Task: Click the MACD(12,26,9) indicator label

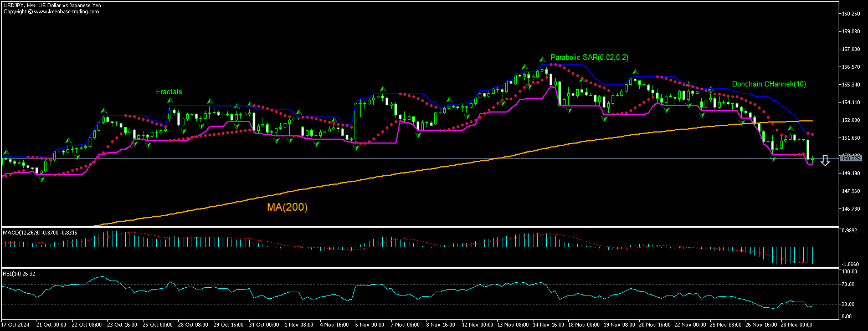Action: (22, 232)
